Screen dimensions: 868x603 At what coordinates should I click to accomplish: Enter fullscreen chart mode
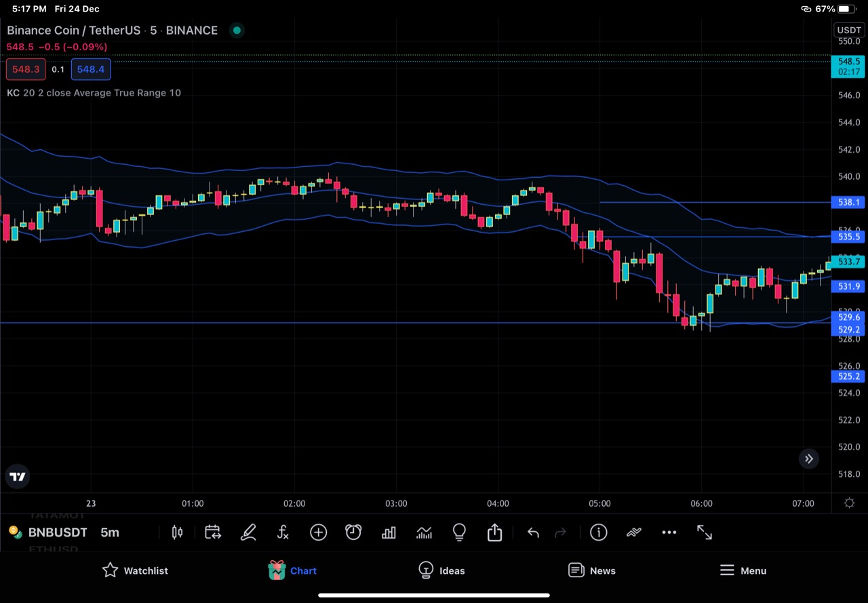[705, 532]
